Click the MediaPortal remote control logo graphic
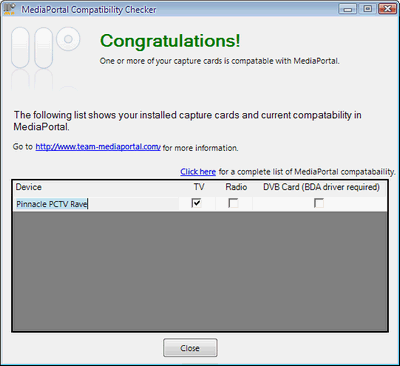 click(x=45, y=58)
